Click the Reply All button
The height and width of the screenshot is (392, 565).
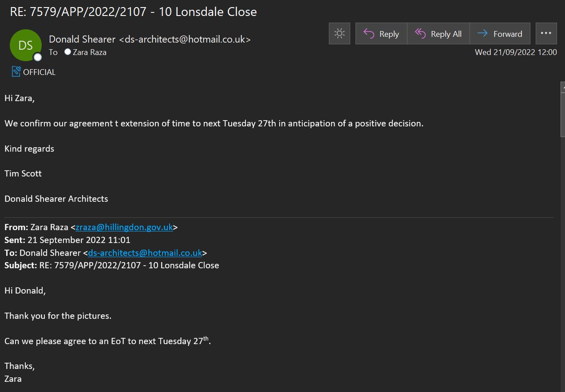(x=438, y=34)
